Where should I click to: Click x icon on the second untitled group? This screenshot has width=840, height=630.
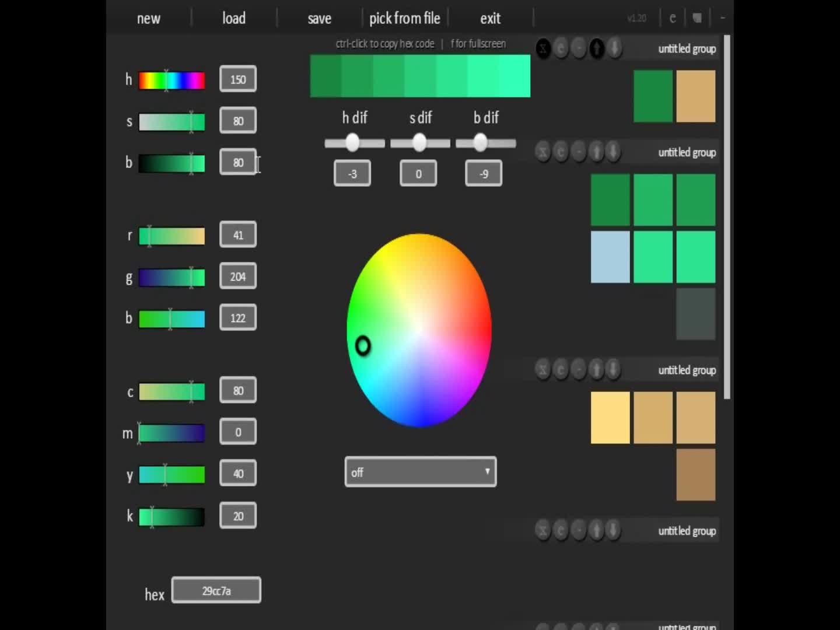[x=543, y=152]
